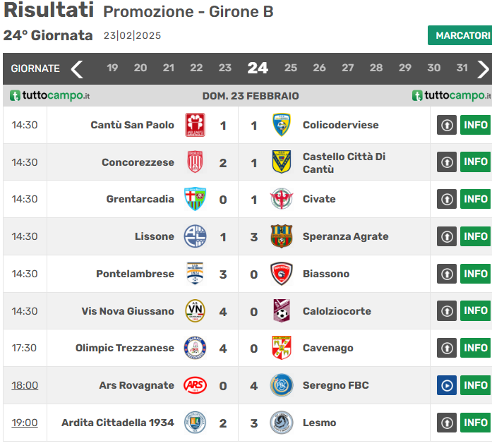Click the 18:00 kickoff time link
The height and width of the screenshot is (448, 492).
[25, 385]
